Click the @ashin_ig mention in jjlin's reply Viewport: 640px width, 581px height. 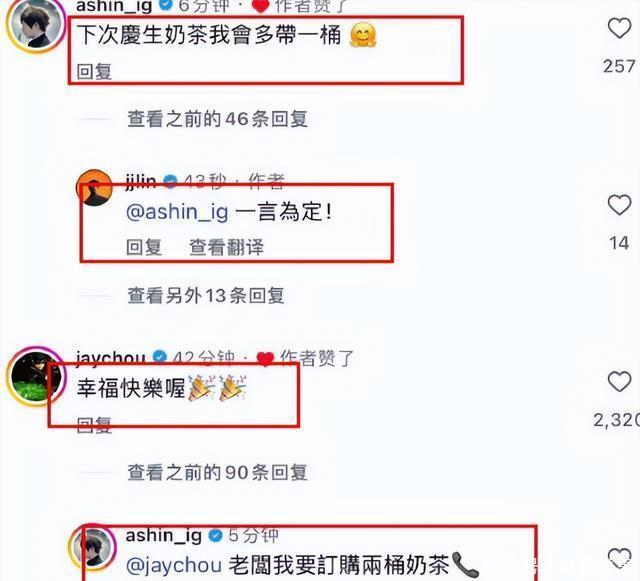(177, 212)
